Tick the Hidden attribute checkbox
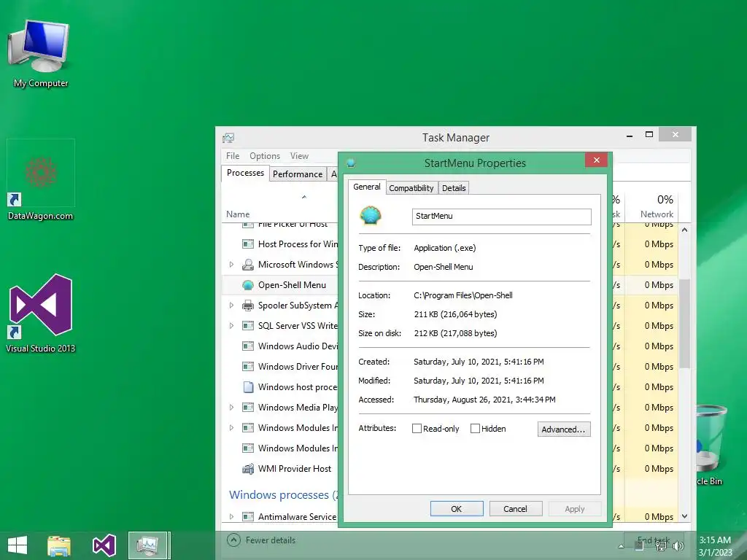The height and width of the screenshot is (560, 747). (475, 429)
